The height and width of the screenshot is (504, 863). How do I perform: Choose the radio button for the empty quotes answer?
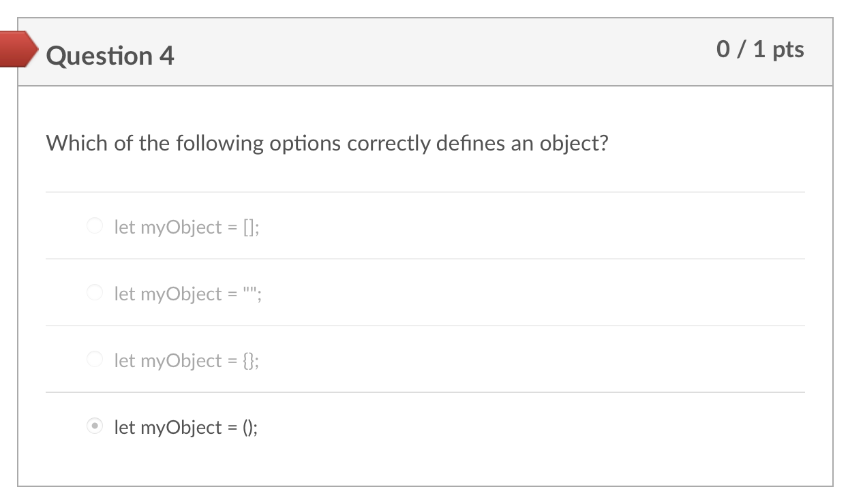(x=95, y=293)
